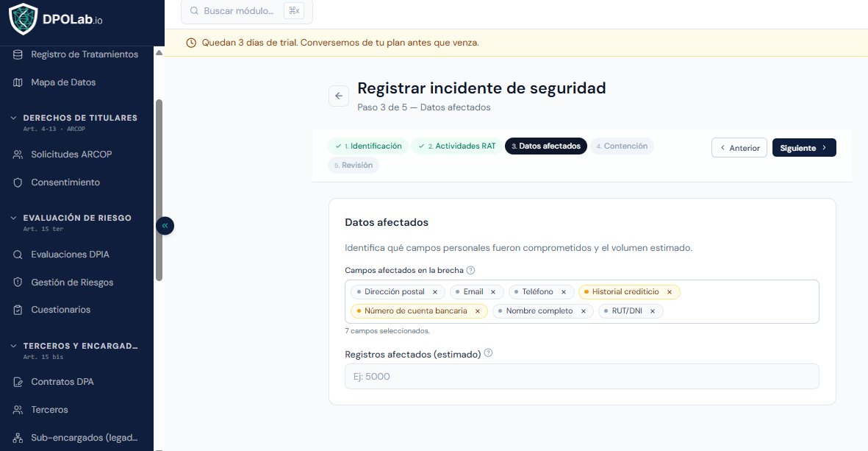
Task: Click Buscar módulo search box
Action: [247, 11]
